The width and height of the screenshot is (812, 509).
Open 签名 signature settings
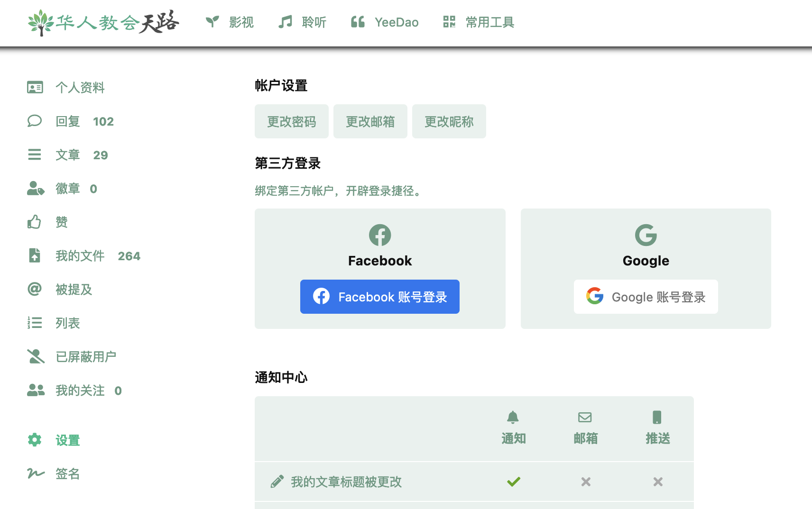point(68,473)
